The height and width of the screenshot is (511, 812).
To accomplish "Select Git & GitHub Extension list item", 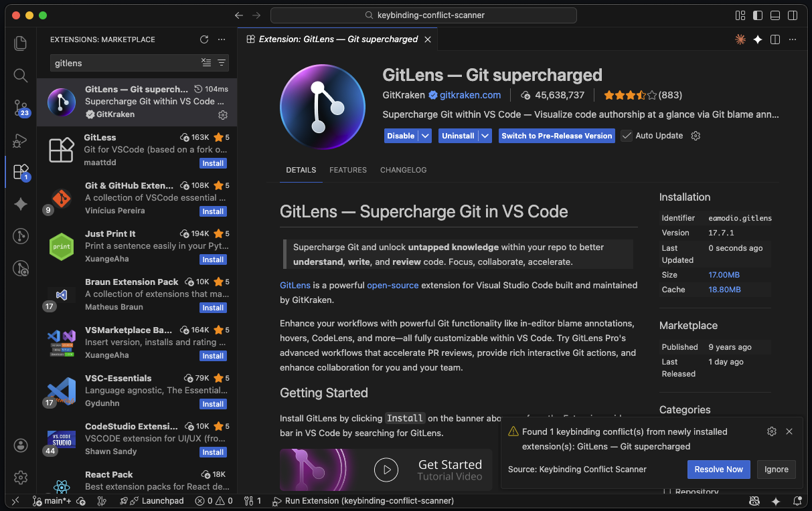I will (x=137, y=199).
